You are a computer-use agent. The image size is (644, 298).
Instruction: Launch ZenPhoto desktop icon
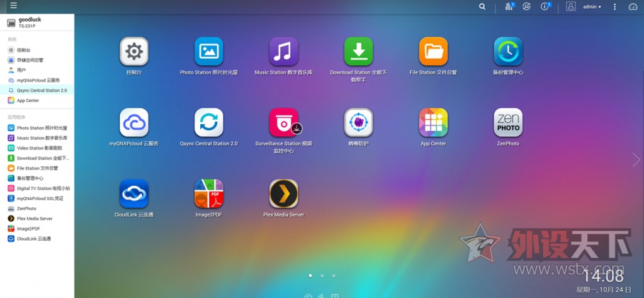(x=508, y=122)
